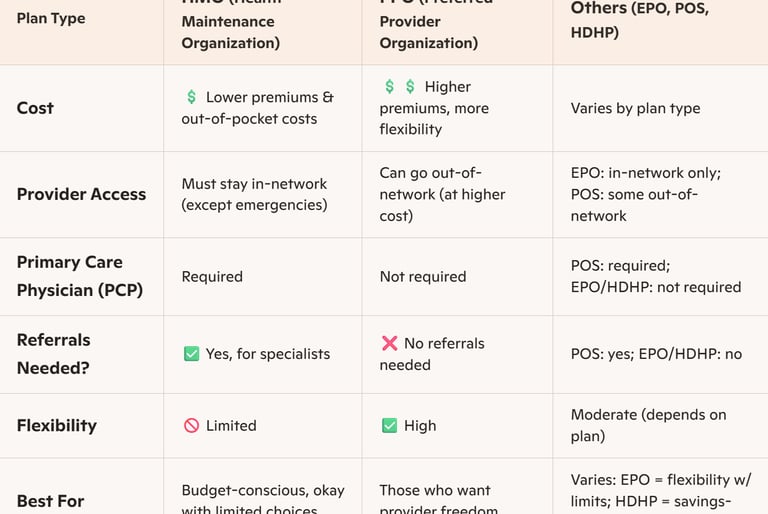Click the dollar icon beside "Lower premiums"
Viewport: 768px width, 514px height.
click(x=191, y=97)
